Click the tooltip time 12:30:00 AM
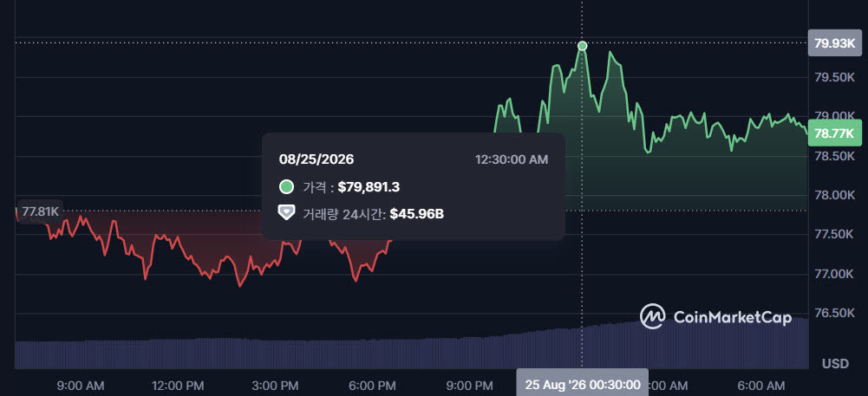 pos(512,159)
